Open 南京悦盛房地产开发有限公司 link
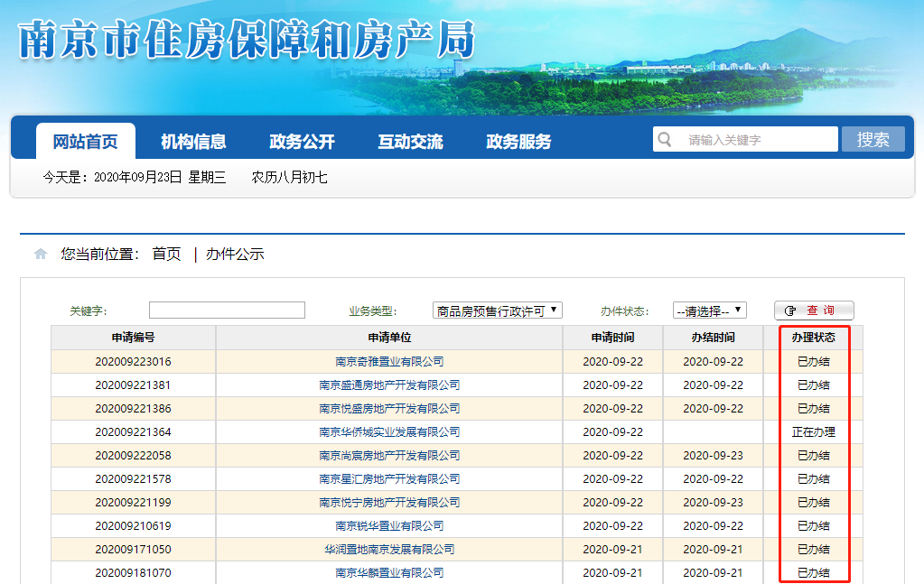Screen dimensions: 924x584 [x=389, y=409]
